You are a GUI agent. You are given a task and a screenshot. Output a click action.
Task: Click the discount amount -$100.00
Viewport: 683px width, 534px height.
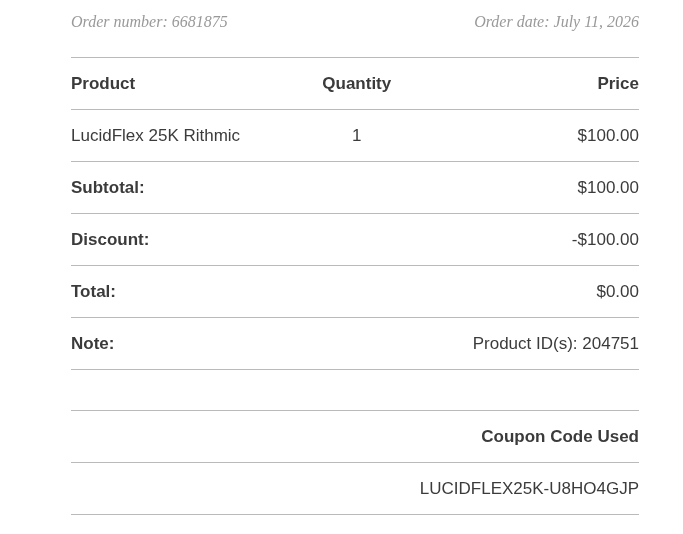605,239
